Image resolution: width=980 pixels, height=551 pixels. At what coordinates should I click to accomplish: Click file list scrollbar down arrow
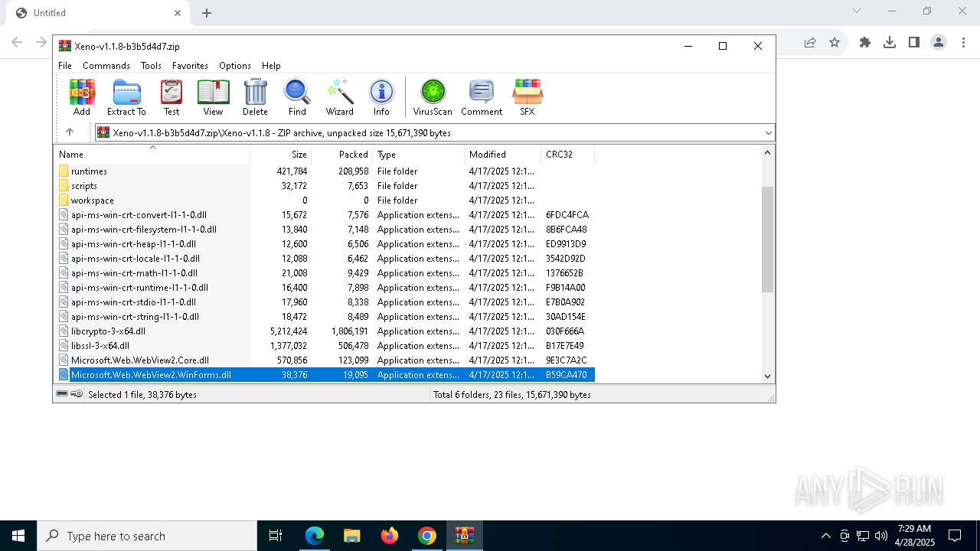point(768,376)
